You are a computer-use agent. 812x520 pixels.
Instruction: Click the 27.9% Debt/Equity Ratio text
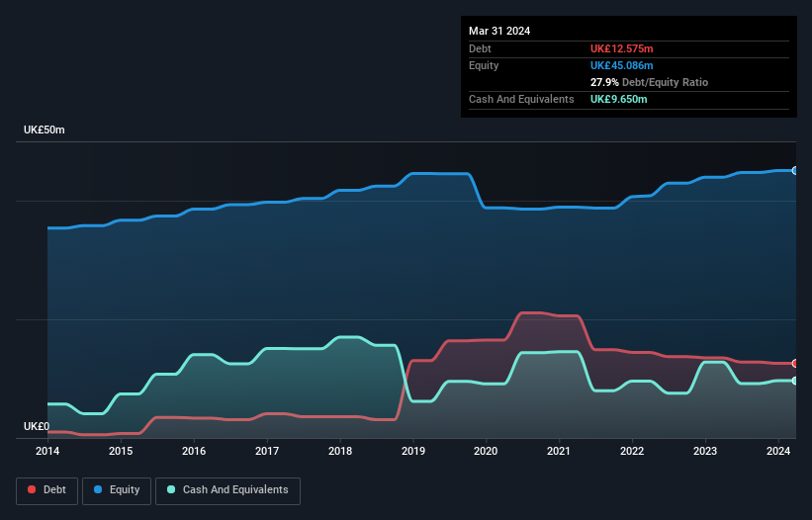[x=649, y=82]
